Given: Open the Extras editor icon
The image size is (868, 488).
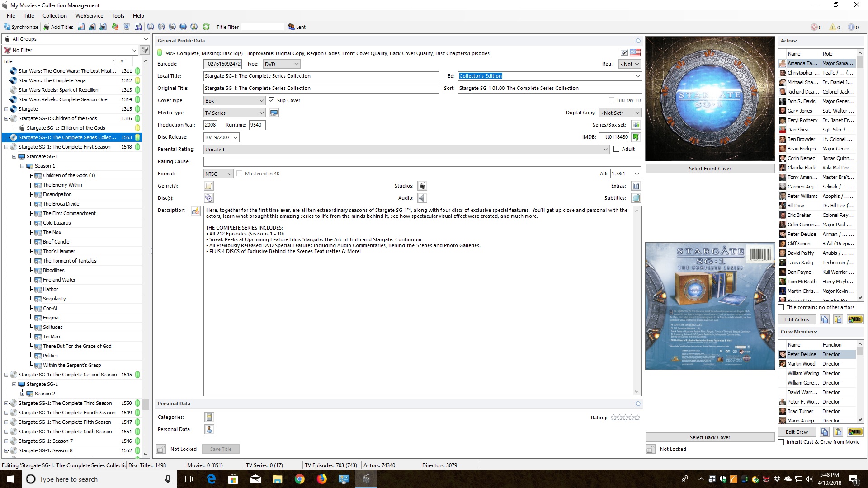Looking at the screenshot, I should pos(636,186).
